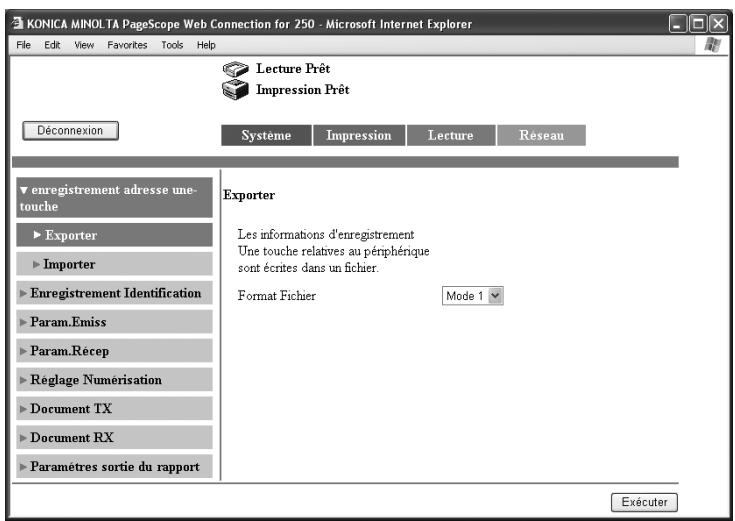This screenshot has width=735, height=521.
Task: Collapse enregistrement adresse une-touche section
Action: coord(114,197)
